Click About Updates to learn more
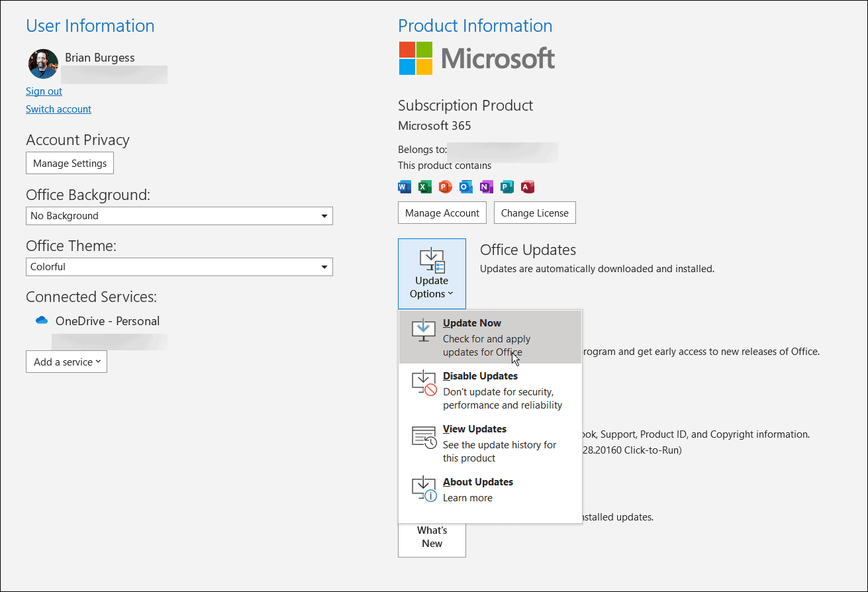The image size is (868, 592). (477, 482)
